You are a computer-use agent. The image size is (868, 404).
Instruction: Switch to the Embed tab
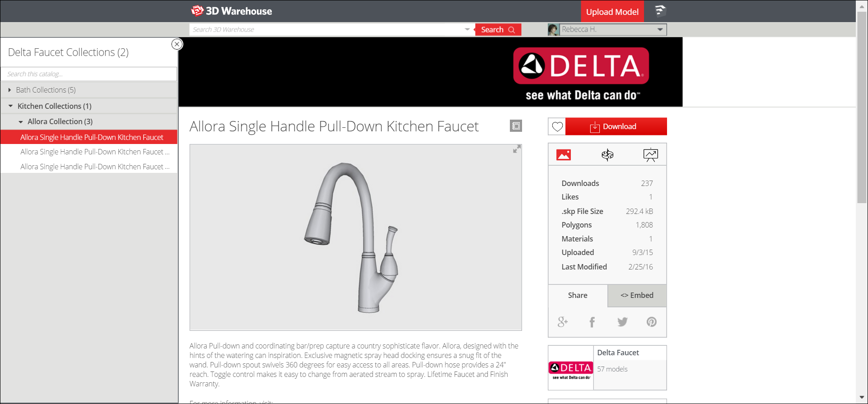[637, 295]
